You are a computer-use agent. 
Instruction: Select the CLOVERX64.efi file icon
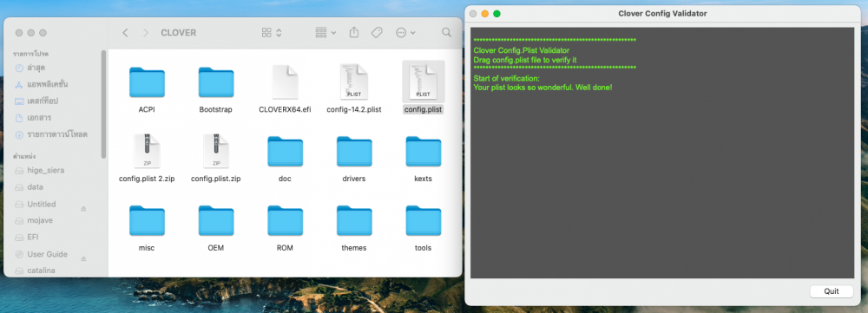285,82
